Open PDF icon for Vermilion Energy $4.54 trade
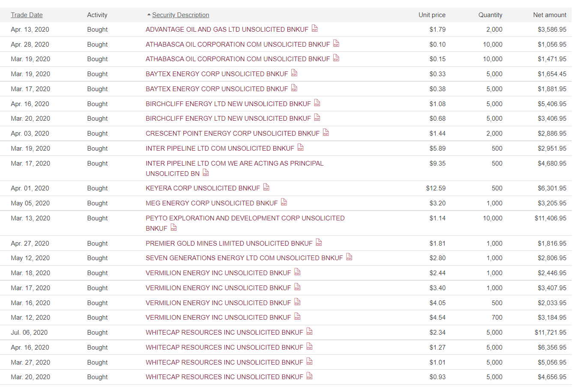This screenshot has width=582, height=392. [298, 317]
